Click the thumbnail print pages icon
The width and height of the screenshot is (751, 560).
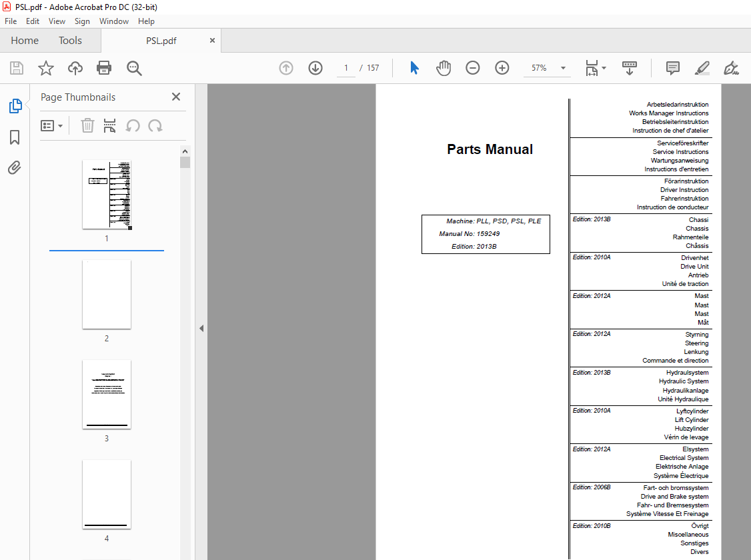click(109, 126)
